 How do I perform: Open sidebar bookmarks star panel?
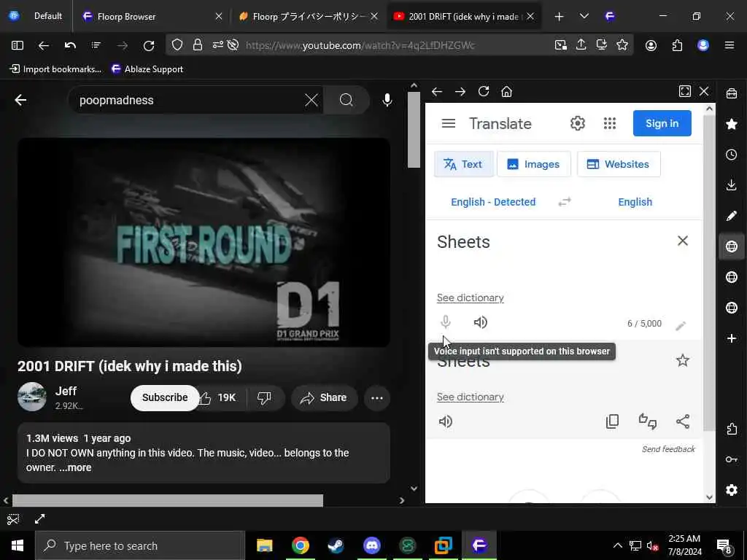coord(731,124)
